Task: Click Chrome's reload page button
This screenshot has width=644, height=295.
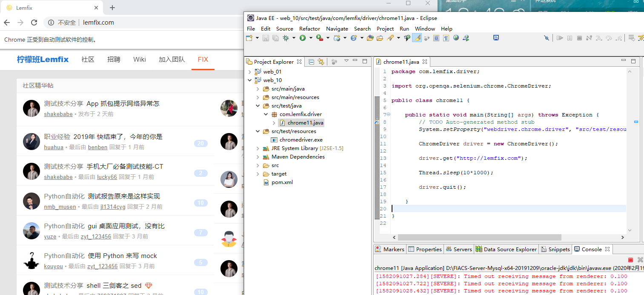Action: [x=34, y=23]
